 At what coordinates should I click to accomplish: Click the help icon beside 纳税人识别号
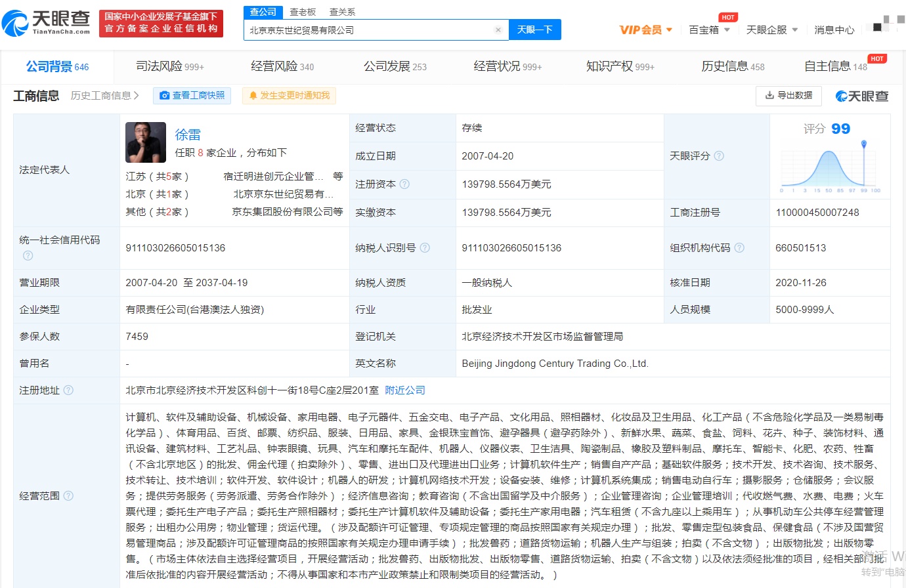tap(425, 248)
